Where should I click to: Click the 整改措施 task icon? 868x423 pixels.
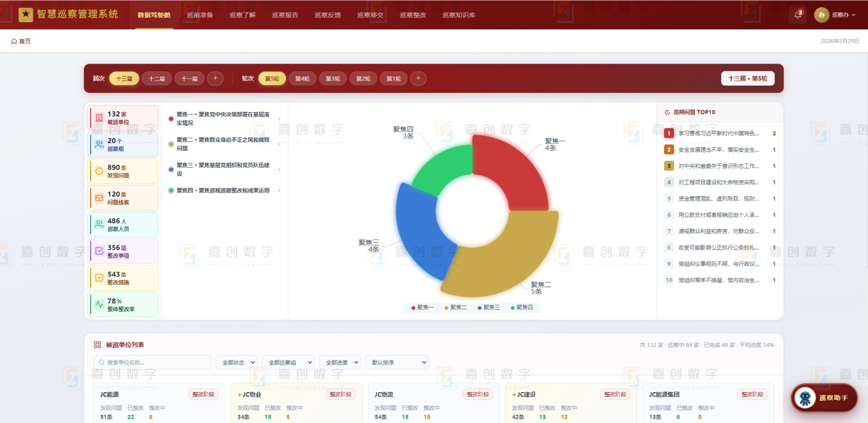click(99, 278)
